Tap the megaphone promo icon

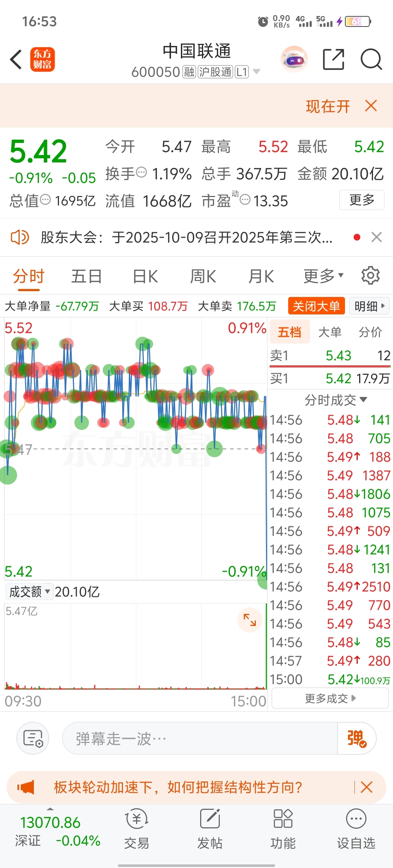tap(25, 787)
